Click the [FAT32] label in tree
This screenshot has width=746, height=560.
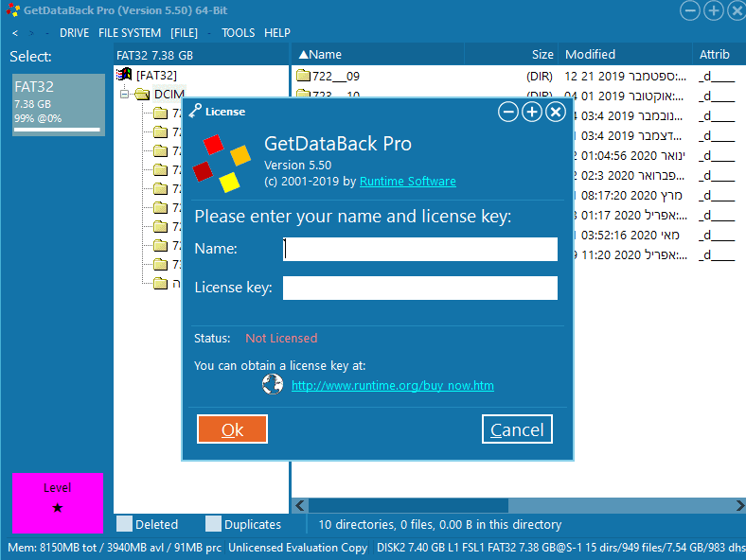pyautogui.click(x=156, y=75)
